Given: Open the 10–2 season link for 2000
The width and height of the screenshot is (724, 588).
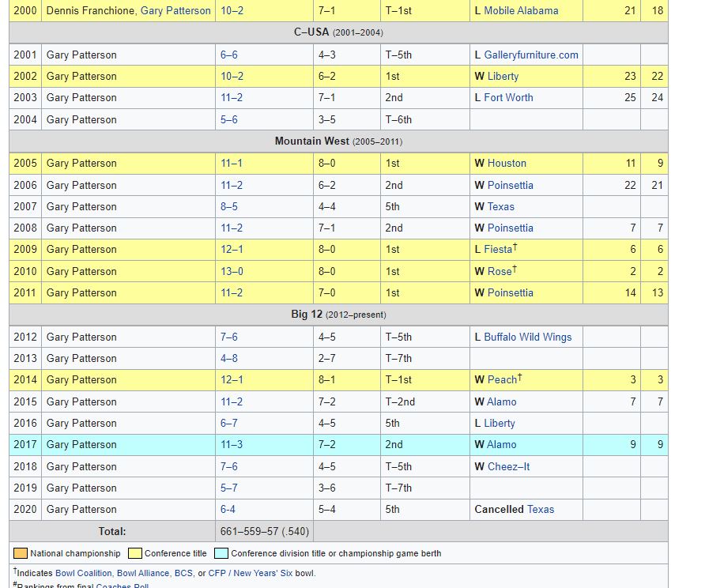Looking at the screenshot, I should (232, 10).
